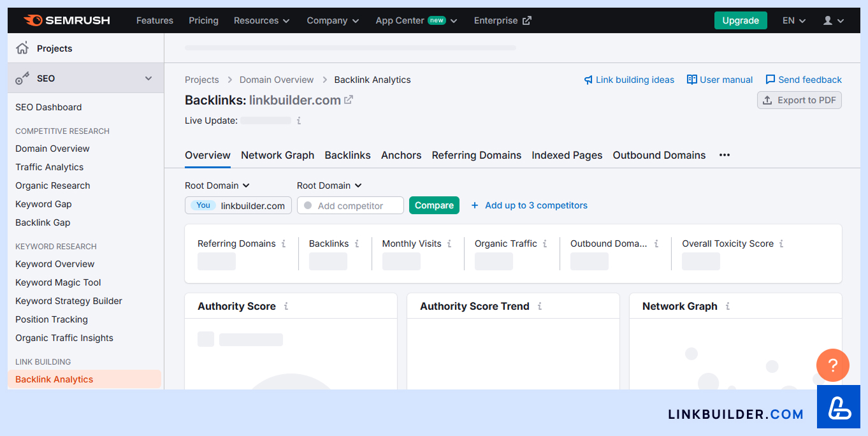
Task: Click the Live Update info icon
Action: click(x=299, y=120)
